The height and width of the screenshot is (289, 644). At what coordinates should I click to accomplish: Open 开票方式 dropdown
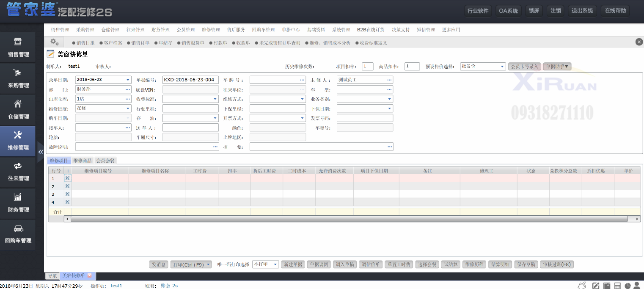(x=302, y=118)
